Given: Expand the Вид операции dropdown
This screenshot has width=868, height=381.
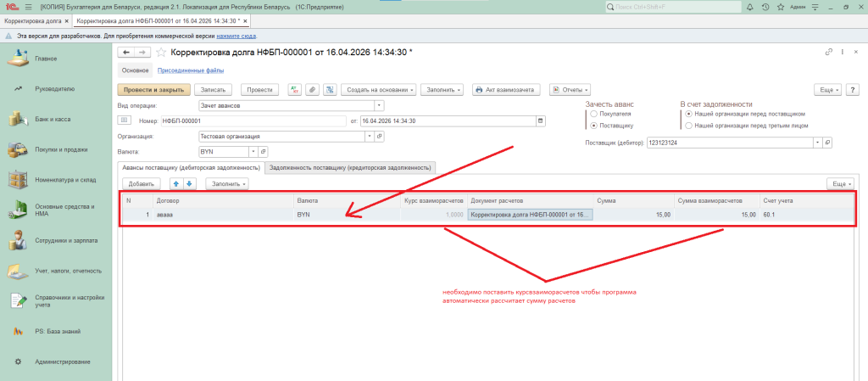Looking at the screenshot, I should click(379, 106).
